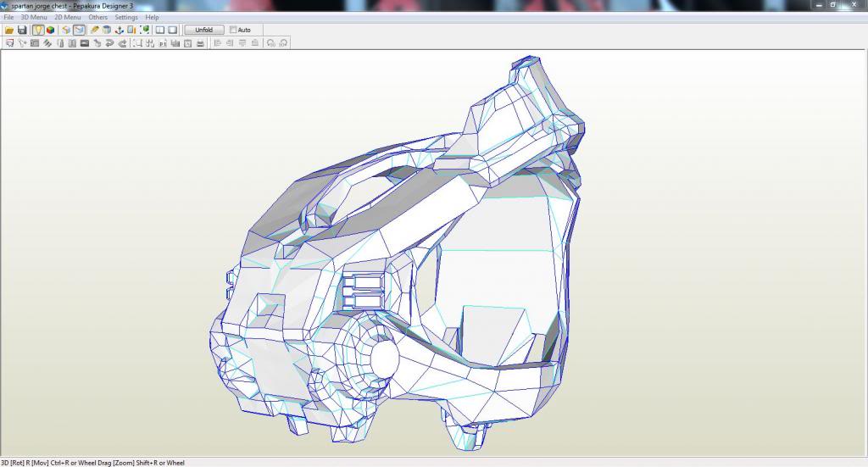
Task: Click the yellow folded-sheet toolbar icon
Action: click(66, 30)
